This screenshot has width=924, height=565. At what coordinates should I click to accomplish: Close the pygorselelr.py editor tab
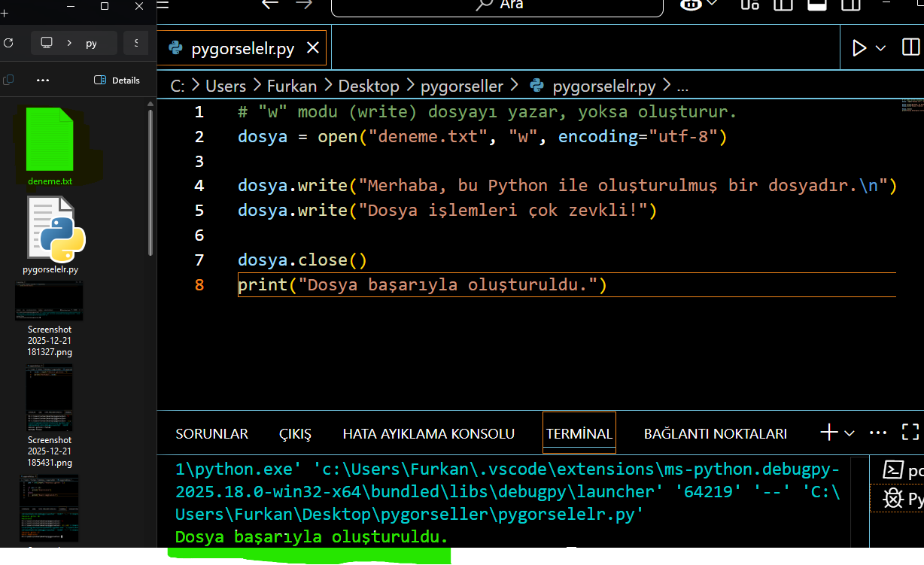click(312, 48)
